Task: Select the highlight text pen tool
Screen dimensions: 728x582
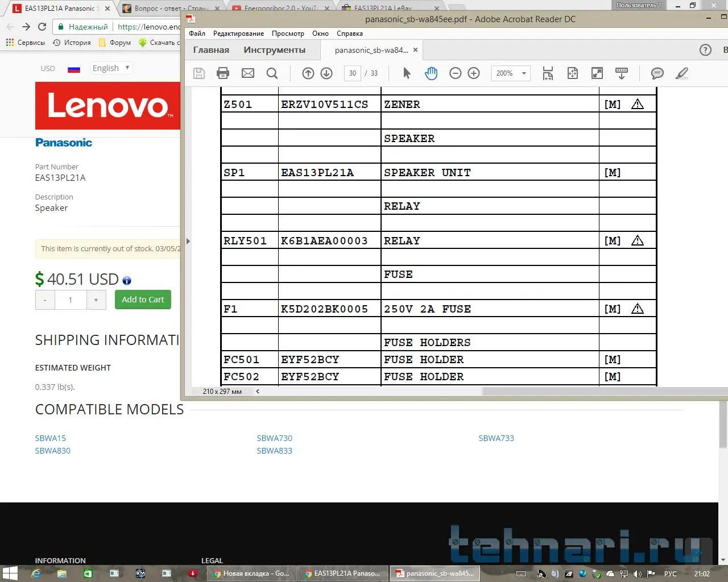Action: (x=682, y=73)
